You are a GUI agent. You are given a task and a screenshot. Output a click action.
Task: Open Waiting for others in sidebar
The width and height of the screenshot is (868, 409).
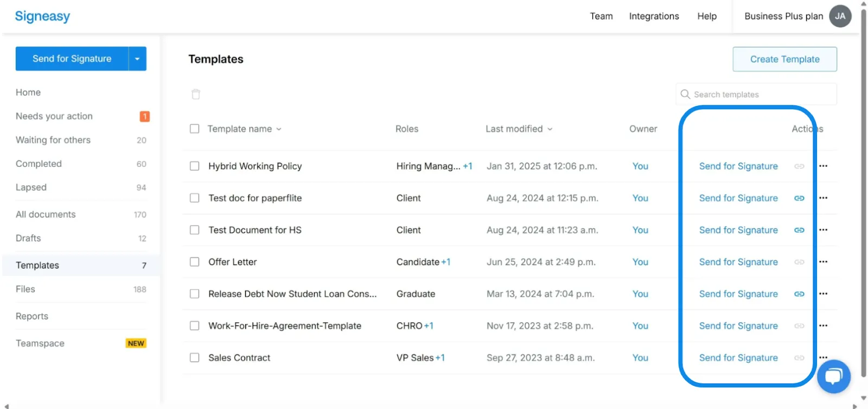click(x=53, y=140)
